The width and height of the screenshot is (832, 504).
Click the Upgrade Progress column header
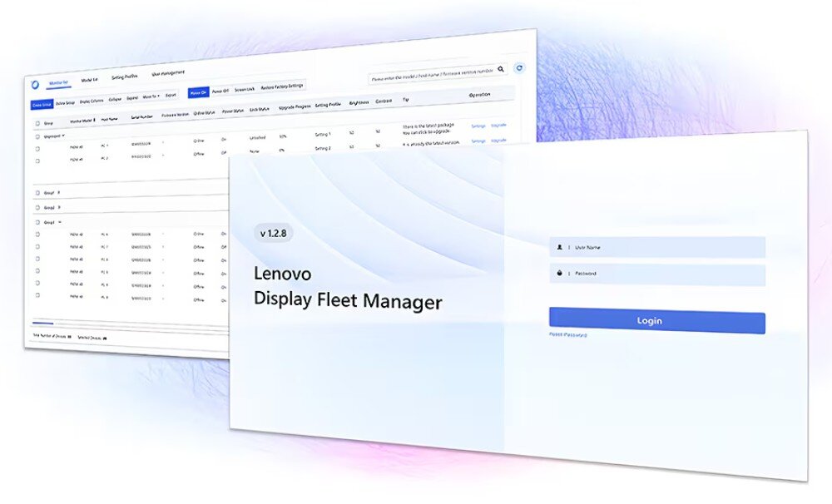click(295, 106)
